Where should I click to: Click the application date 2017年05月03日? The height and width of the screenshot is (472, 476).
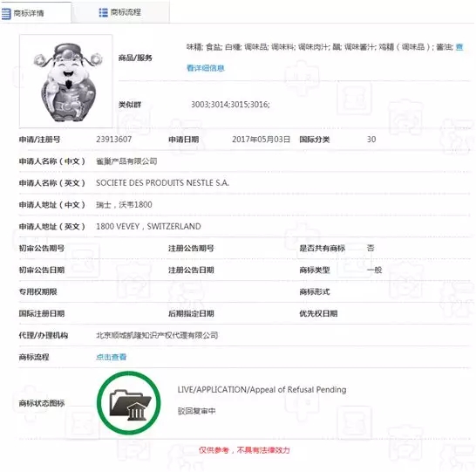pos(261,140)
